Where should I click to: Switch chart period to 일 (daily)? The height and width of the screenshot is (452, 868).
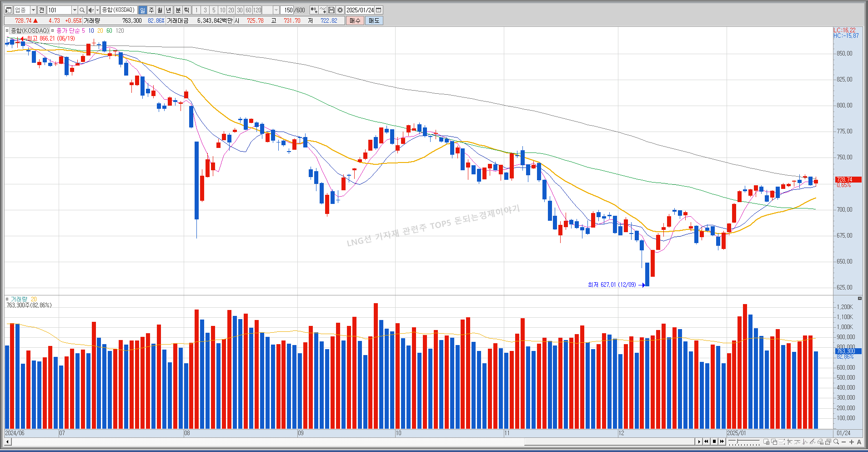[x=142, y=10]
